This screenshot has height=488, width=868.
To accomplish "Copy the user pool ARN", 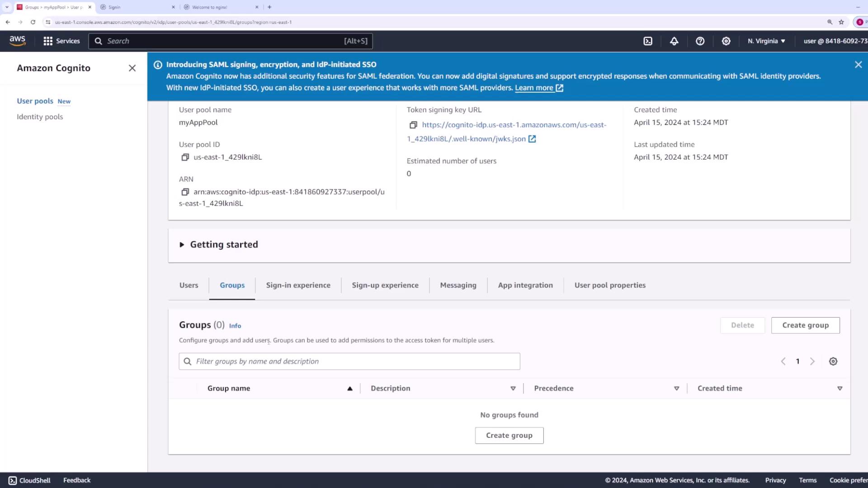I will click(185, 192).
